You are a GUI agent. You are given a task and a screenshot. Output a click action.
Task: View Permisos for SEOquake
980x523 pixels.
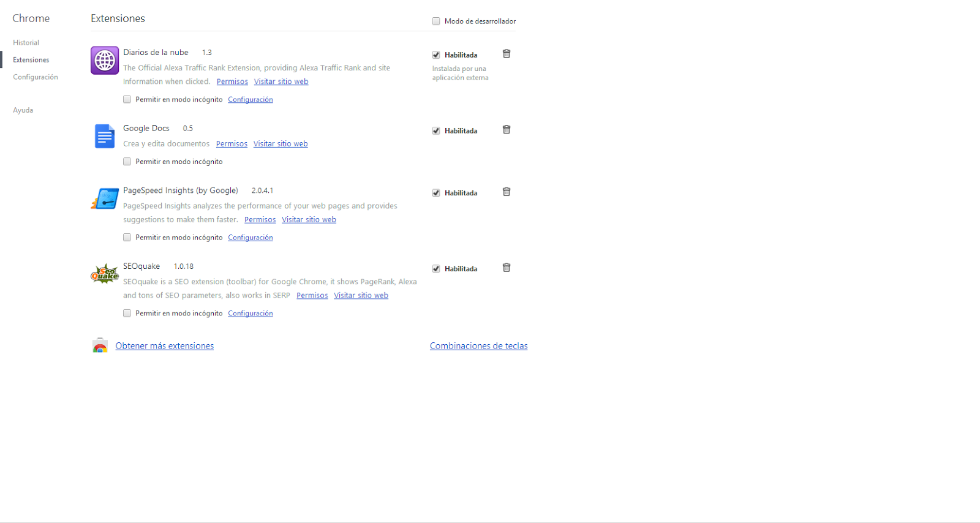312,295
